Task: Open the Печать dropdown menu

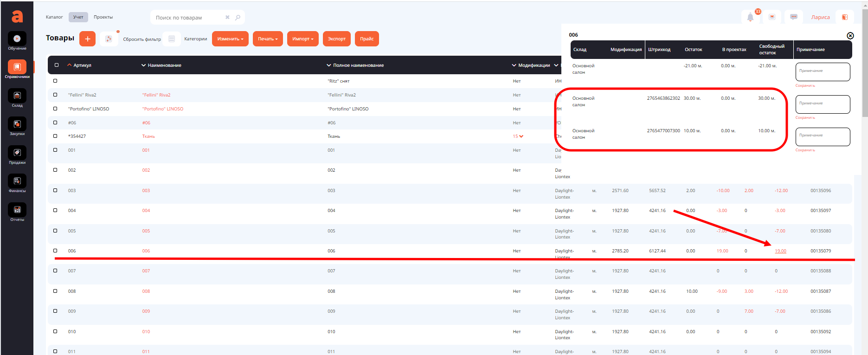Action: [x=268, y=39]
